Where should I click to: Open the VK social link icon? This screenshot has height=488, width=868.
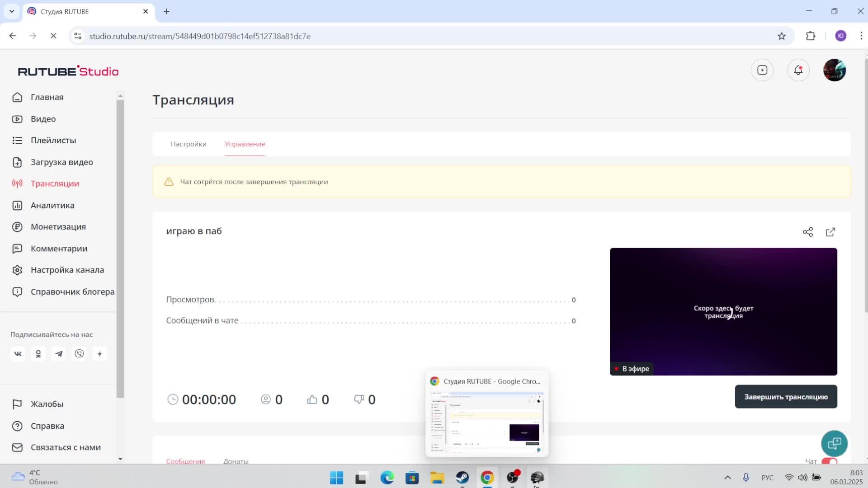coord(18,354)
